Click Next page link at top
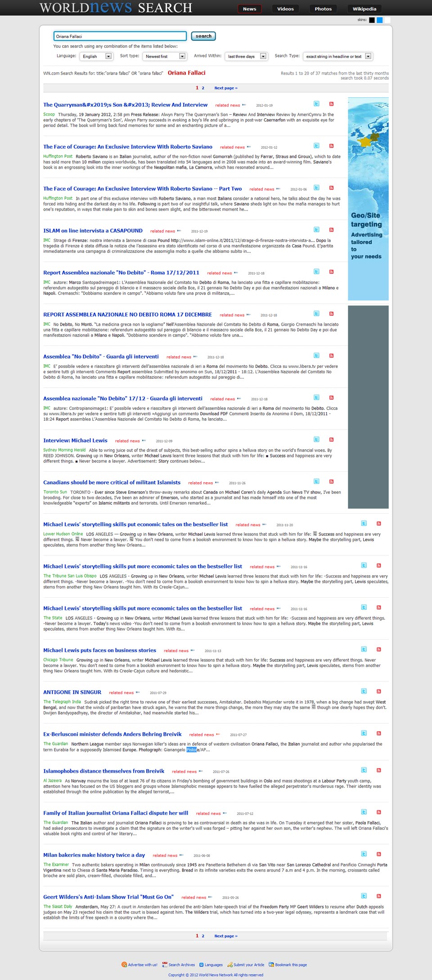 pos(226,88)
